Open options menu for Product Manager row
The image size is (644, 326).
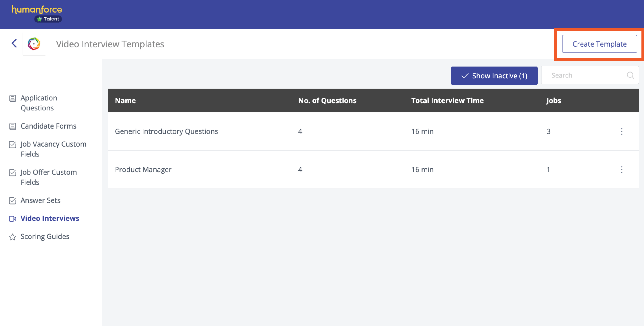tap(622, 170)
